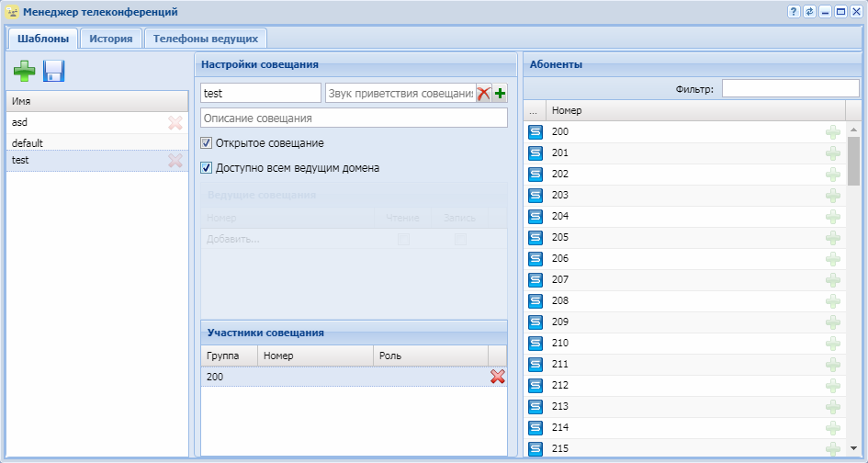
Task: Click the subscribers list scrollbar down arrow
Action: pyautogui.click(x=853, y=449)
